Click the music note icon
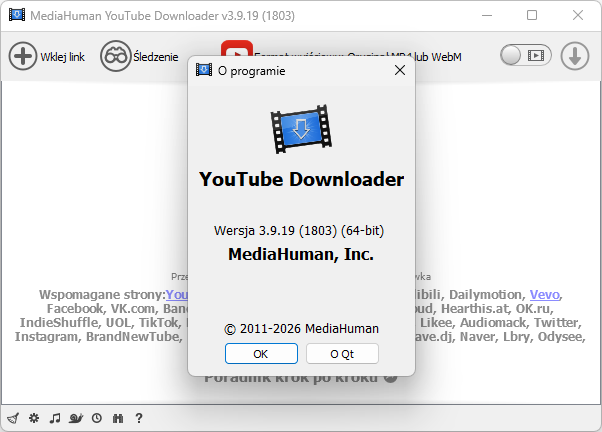Viewport: 602px width, 432px height. point(55,418)
